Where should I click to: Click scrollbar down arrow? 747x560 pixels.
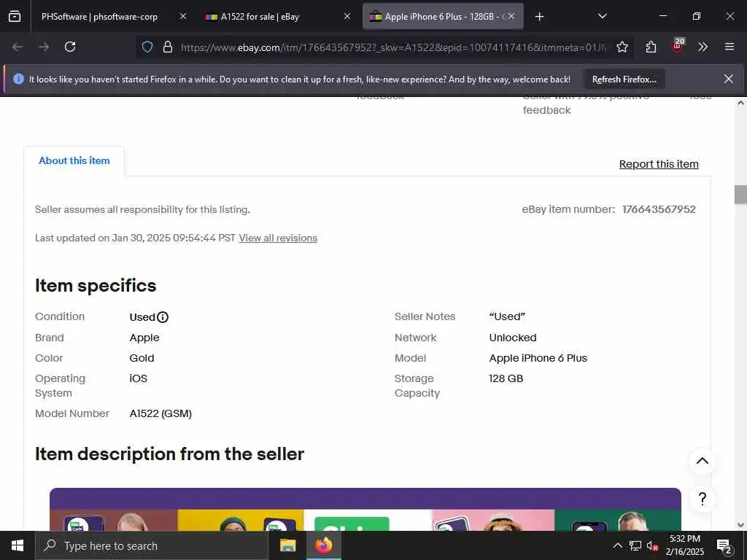pos(740,525)
